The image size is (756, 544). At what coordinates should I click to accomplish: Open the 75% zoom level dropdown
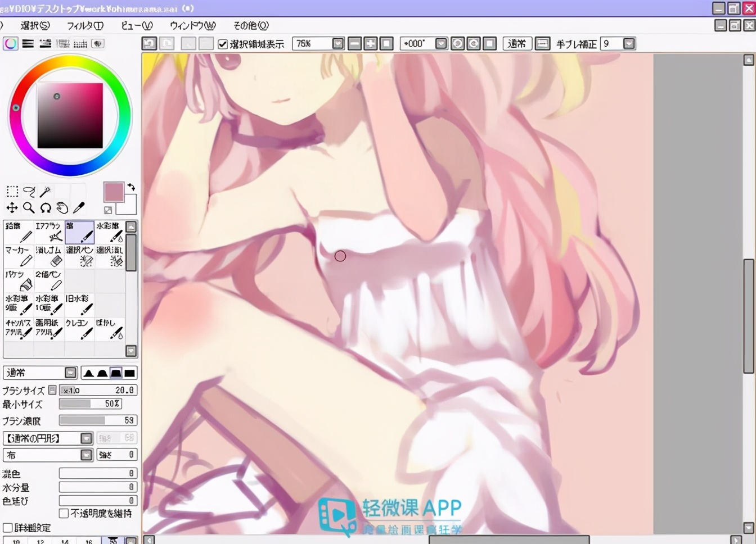click(x=338, y=44)
